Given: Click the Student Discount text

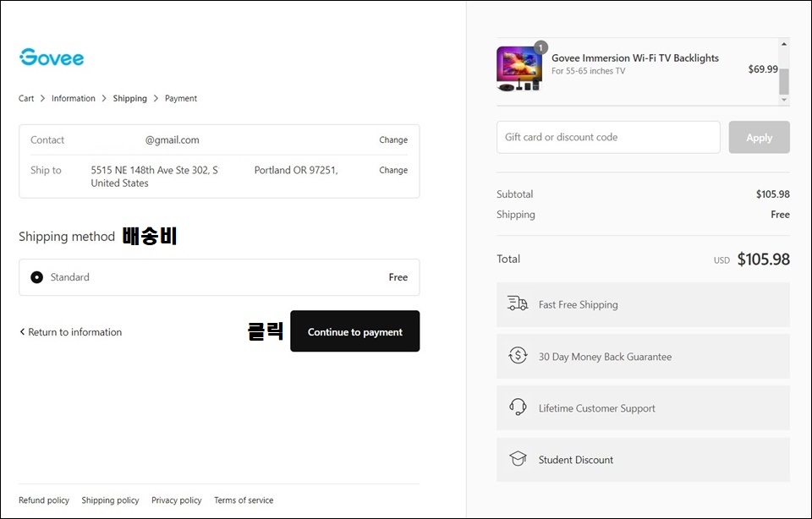Looking at the screenshot, I should [x=576, y=460].
